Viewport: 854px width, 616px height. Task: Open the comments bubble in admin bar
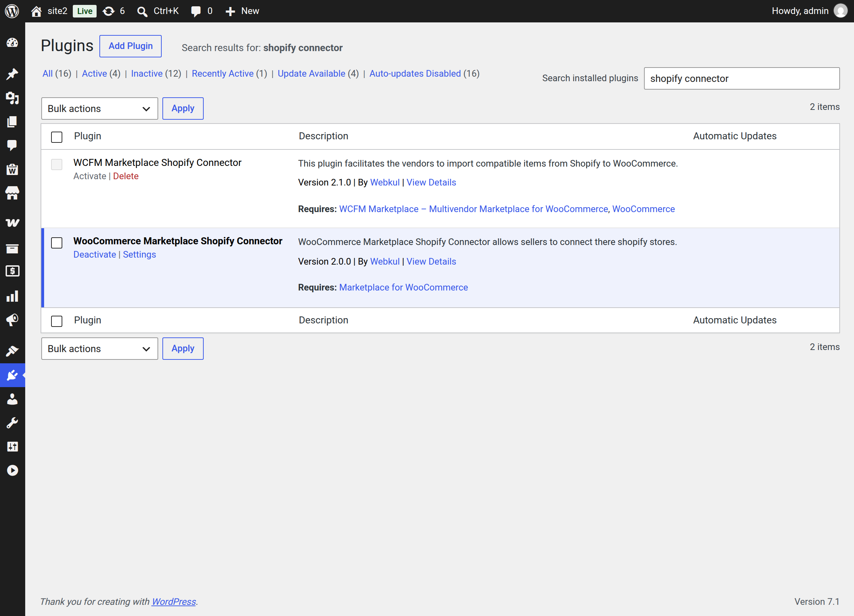tap(196, 11)
